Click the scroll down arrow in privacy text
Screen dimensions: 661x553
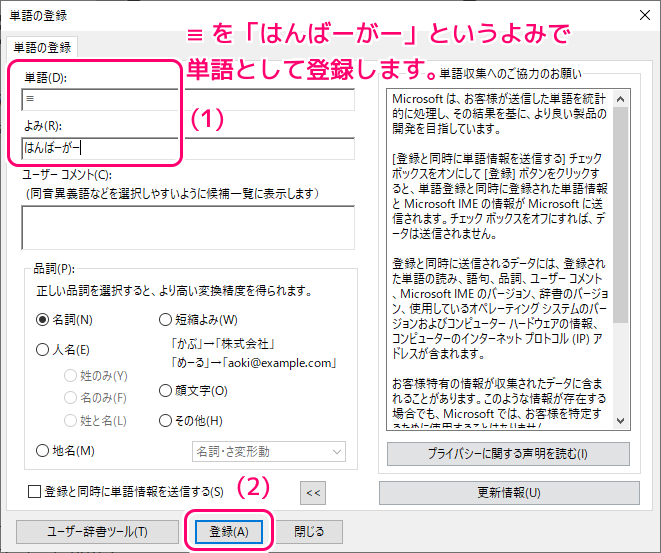tap(621, 421)
